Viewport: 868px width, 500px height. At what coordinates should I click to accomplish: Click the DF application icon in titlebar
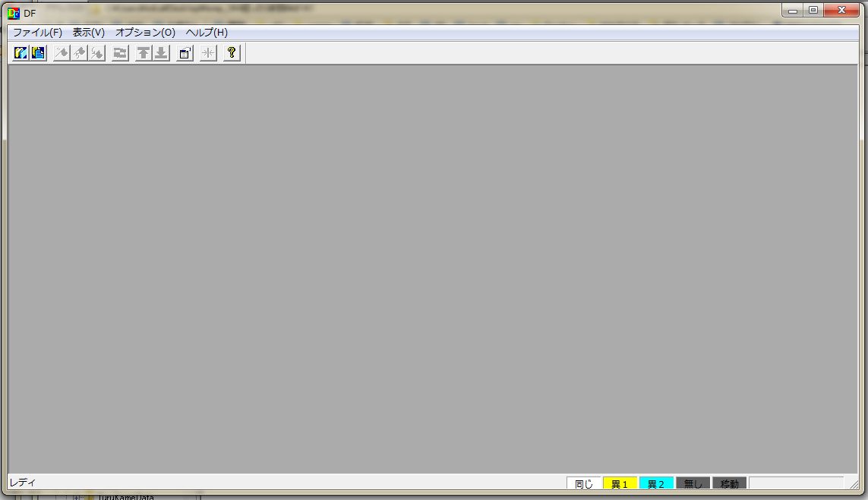coord(13,13)
